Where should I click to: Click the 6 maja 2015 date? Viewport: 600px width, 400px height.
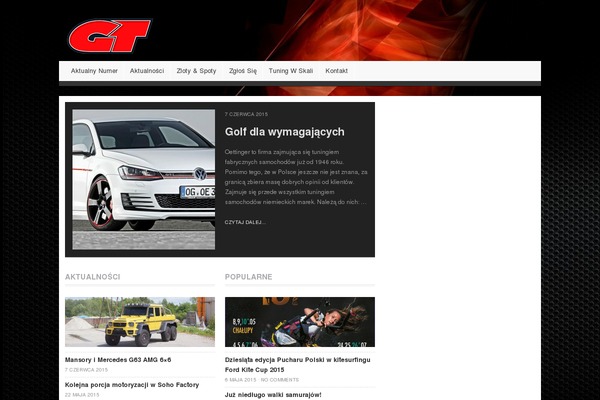(240, 380)
